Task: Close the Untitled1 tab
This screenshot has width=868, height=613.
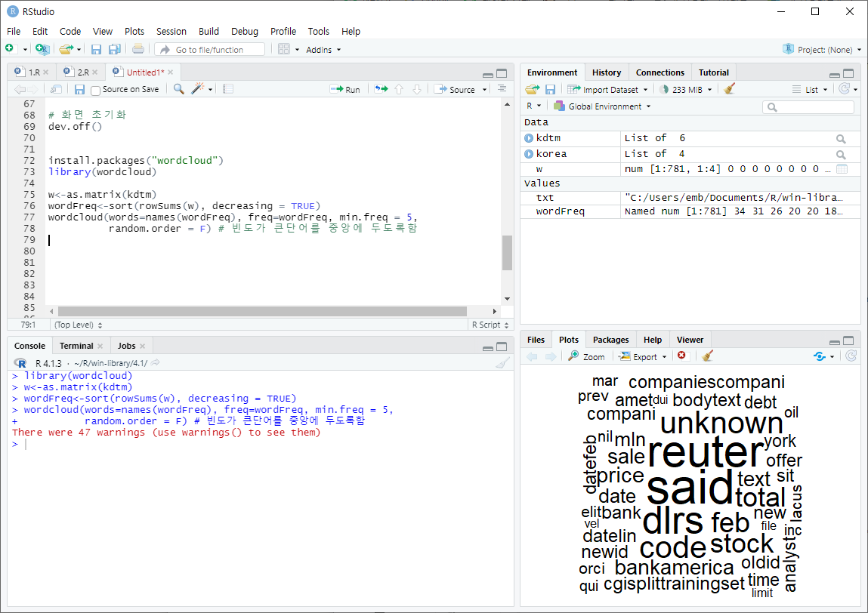Action: [x=171, y=72]
